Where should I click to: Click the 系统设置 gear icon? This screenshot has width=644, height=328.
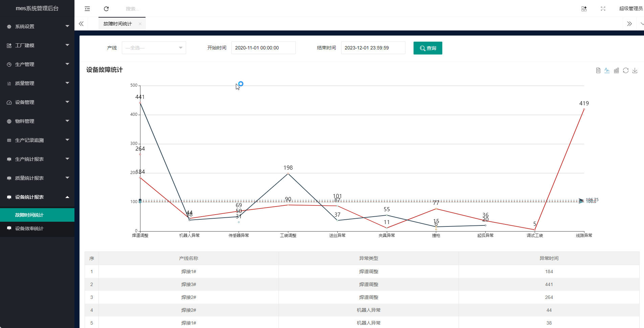9,26
